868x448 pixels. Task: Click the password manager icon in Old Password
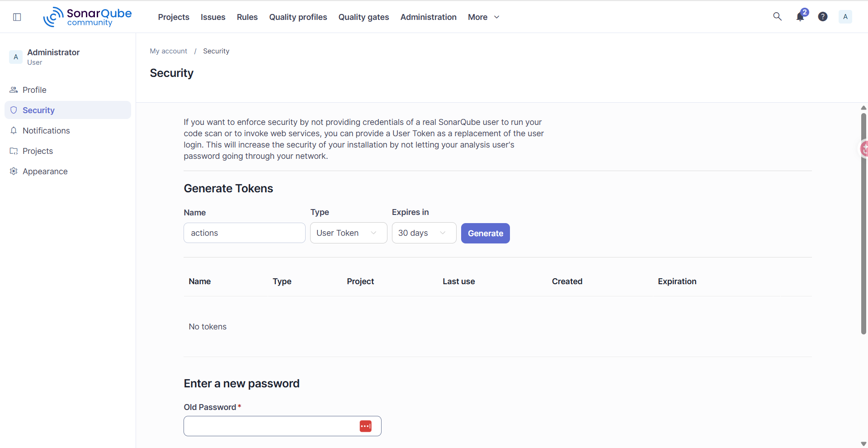pos(365,426)
